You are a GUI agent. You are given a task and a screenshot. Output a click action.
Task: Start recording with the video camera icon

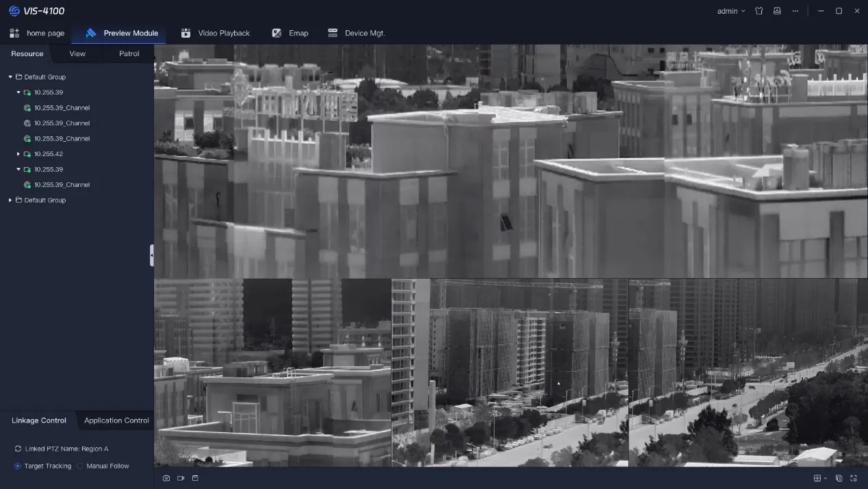[x=181, y=478]
